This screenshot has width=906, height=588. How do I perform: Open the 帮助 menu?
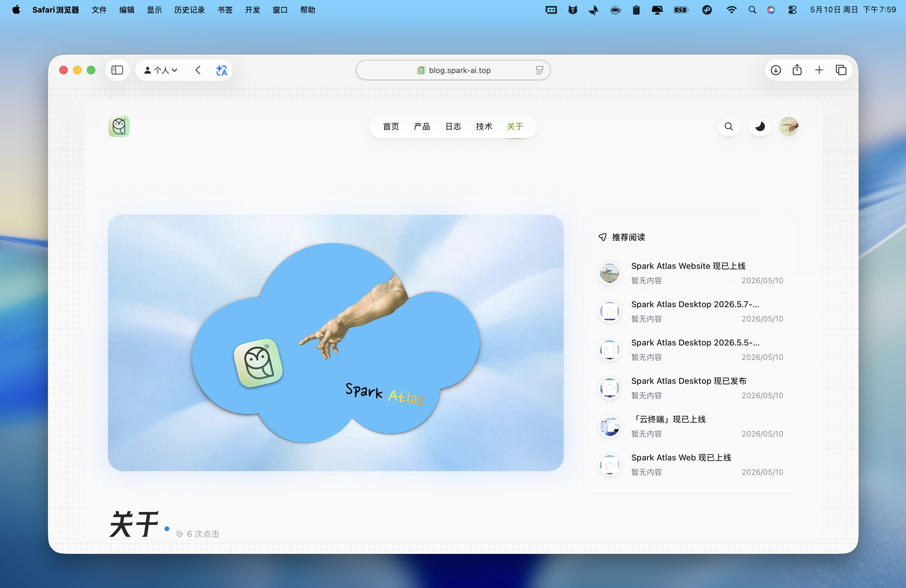click(308, 10)
